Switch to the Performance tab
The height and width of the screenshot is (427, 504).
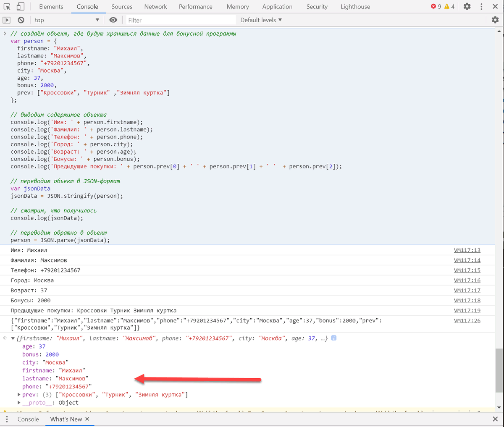click(196, 7)
